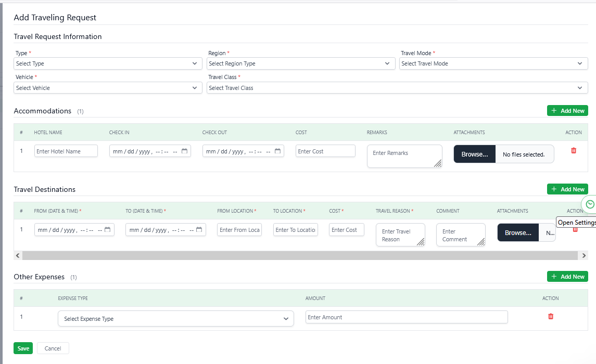596x364 pixels.
Task: Click the EXPENSE TYPE column header
Action: [x=72, y=298]
